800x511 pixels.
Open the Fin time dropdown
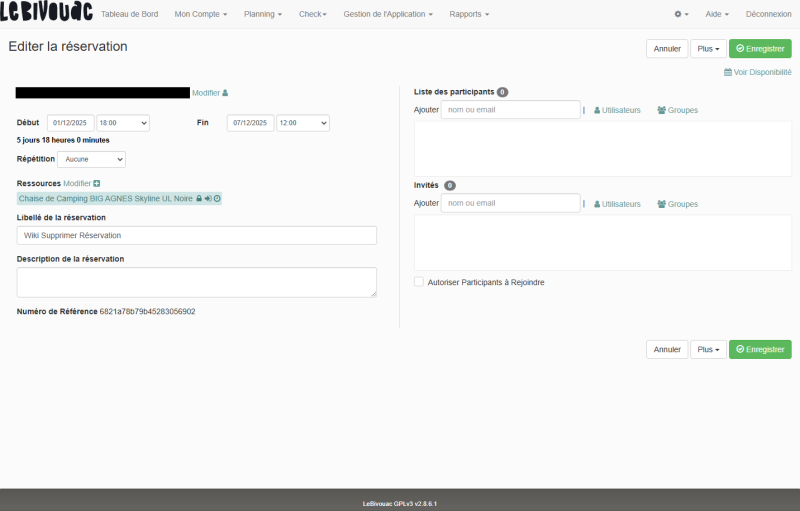[302, 123]
